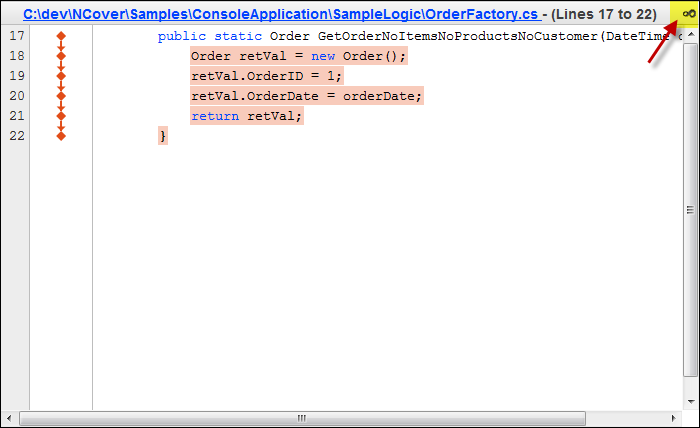Open the OrderFactory.cs file path link
Screen dimensions: 700x428
pyautogui.click(x=280, y=14)
